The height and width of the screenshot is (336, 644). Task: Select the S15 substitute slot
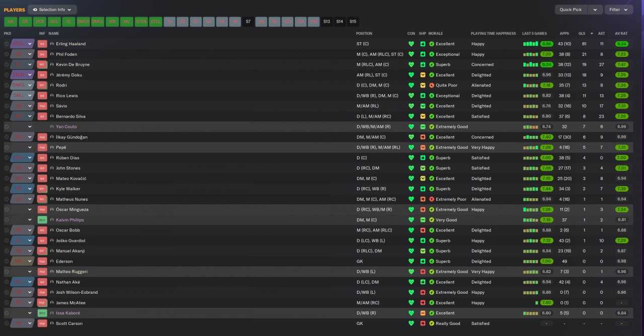tap(353, 22)
